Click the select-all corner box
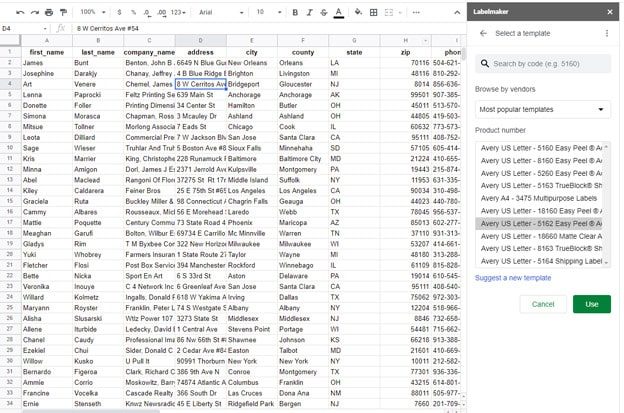Viewport: 624px width, 413px height. coord(10,40)
